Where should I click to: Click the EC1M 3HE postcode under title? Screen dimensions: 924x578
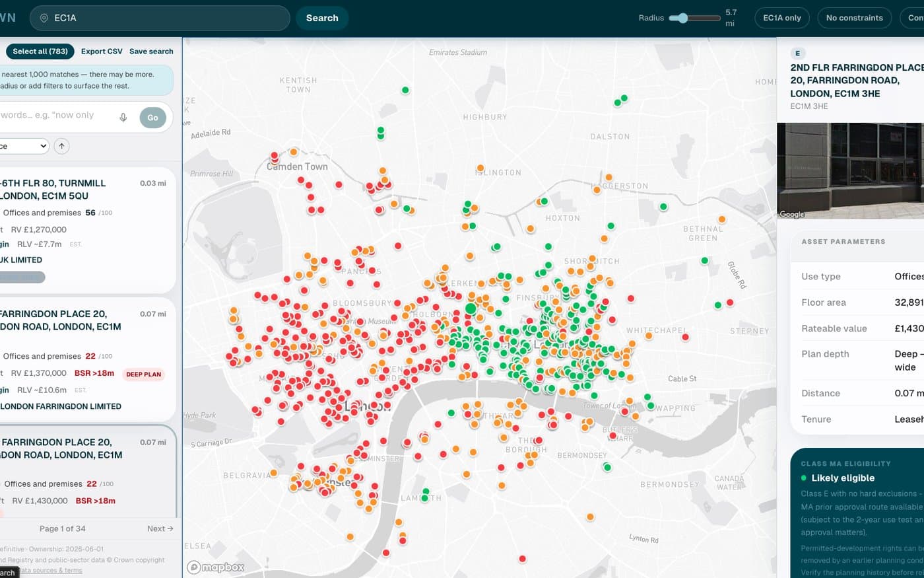pyautogui.click(x=809, y=106)
